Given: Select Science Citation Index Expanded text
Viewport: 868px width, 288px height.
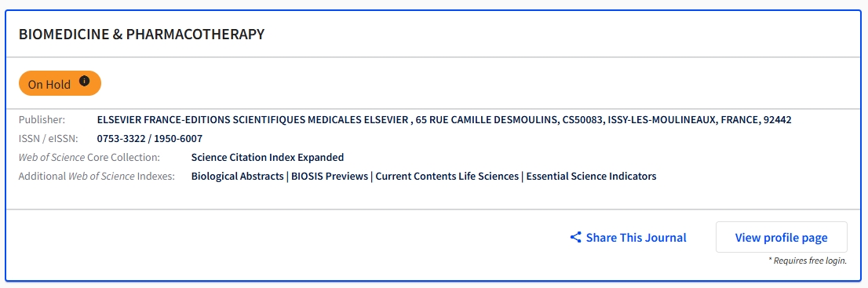Looking at the screenshot, I should 268,157.
